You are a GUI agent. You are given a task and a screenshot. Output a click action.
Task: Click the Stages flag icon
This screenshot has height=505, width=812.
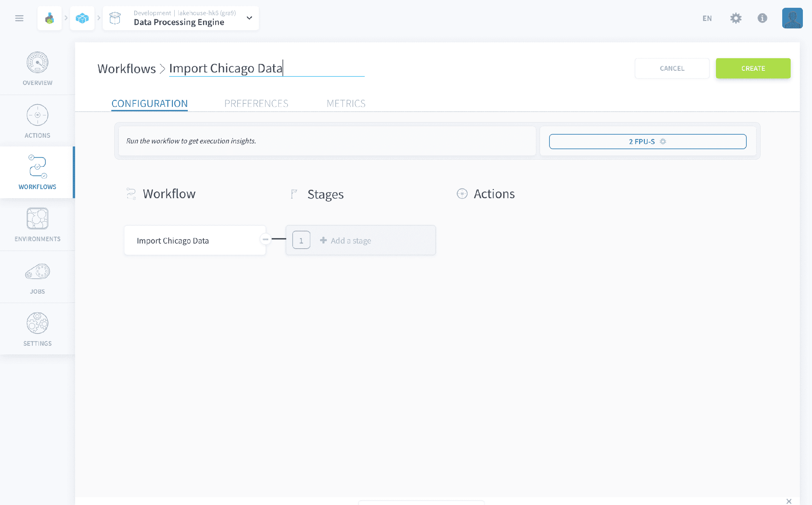click(x=294, y=194)
